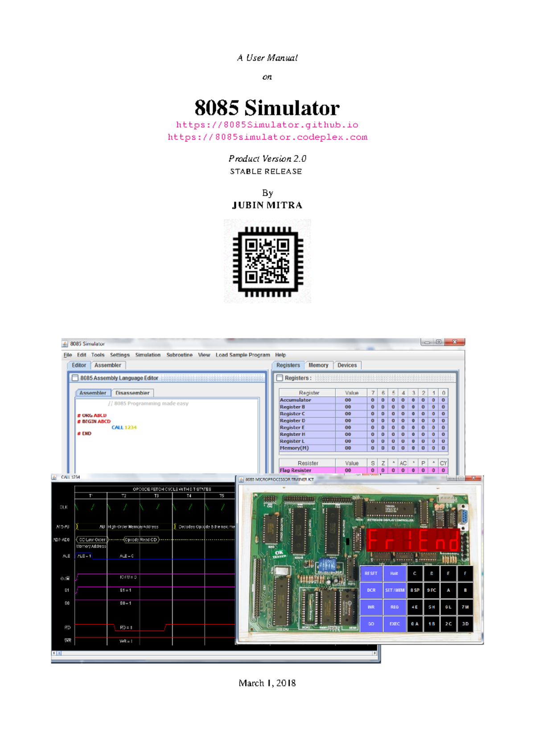The image size is (535, 756).
Task: Open the Load Sample Program menu
Action: 243,355
